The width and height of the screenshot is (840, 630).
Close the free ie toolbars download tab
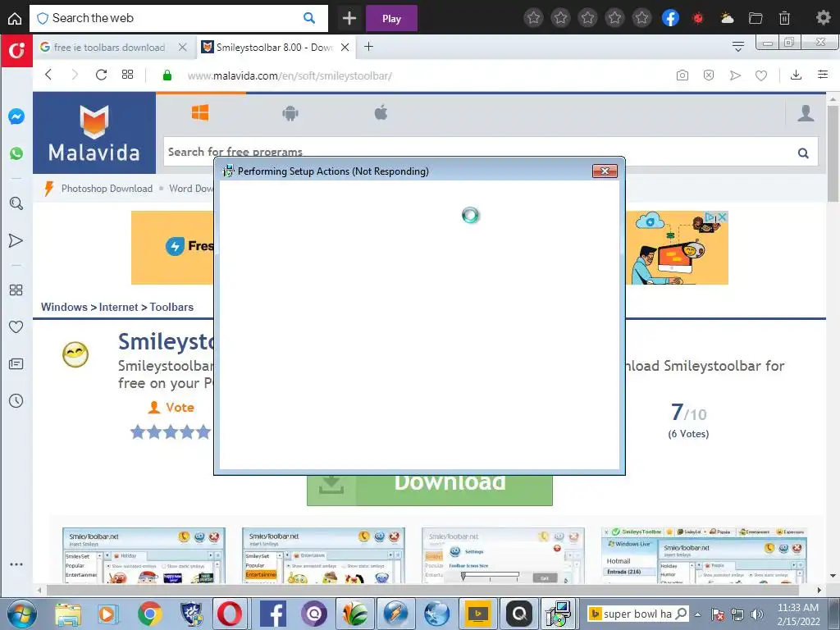tap(183, 47)
